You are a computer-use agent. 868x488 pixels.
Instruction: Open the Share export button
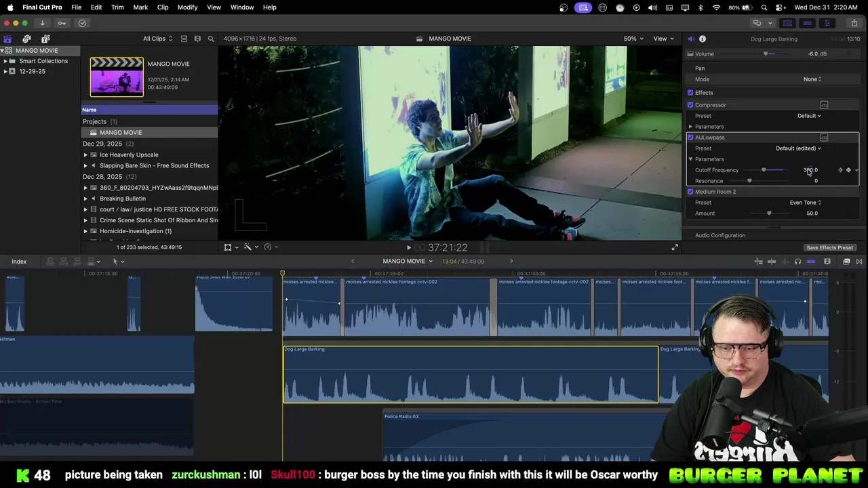tap(854, 23)
